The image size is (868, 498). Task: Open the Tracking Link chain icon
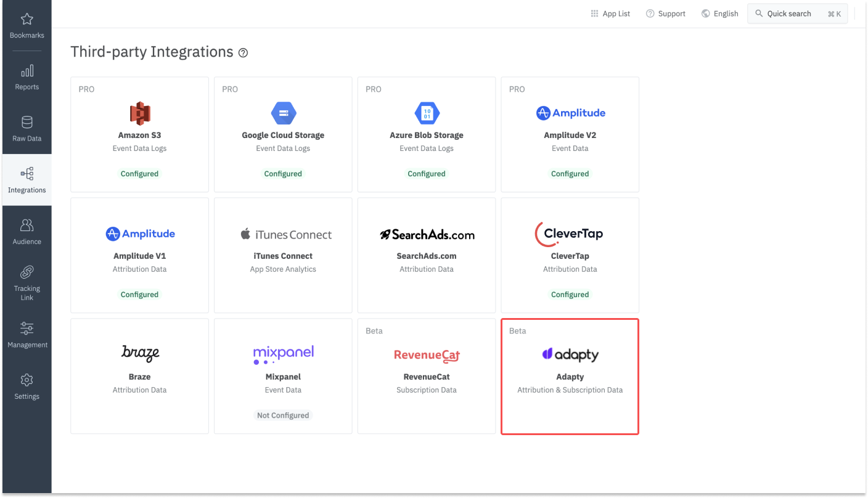tap(27, 272)
